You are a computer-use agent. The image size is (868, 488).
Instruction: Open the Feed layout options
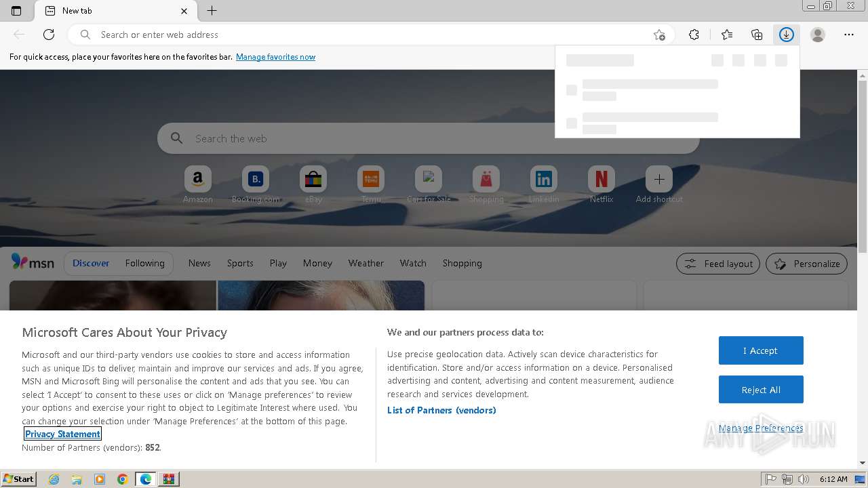pos(718,264)
